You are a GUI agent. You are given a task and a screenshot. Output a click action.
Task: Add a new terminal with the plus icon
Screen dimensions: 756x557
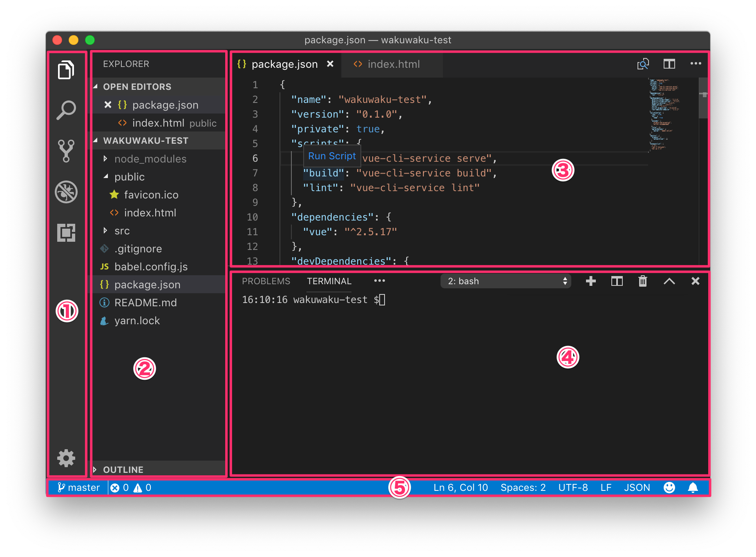590,281
